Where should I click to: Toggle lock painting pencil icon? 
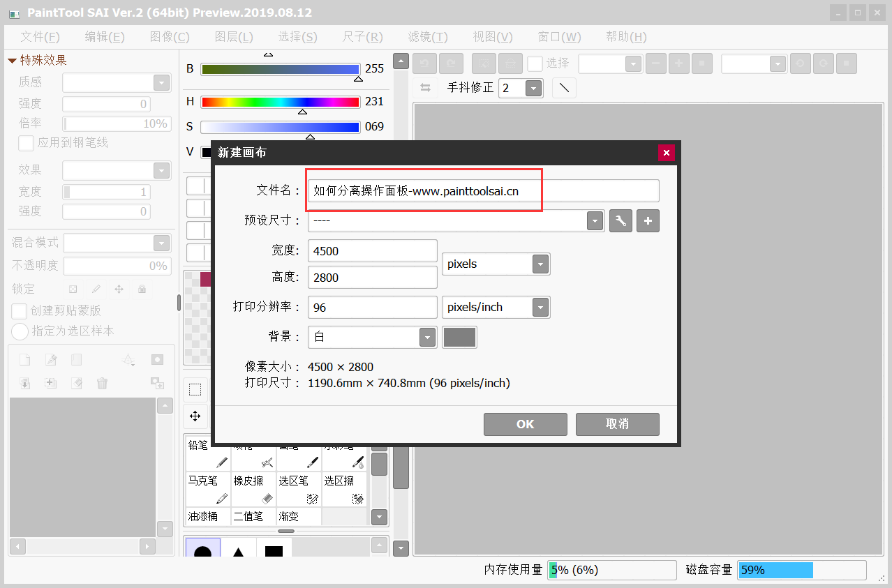point(96,289)
